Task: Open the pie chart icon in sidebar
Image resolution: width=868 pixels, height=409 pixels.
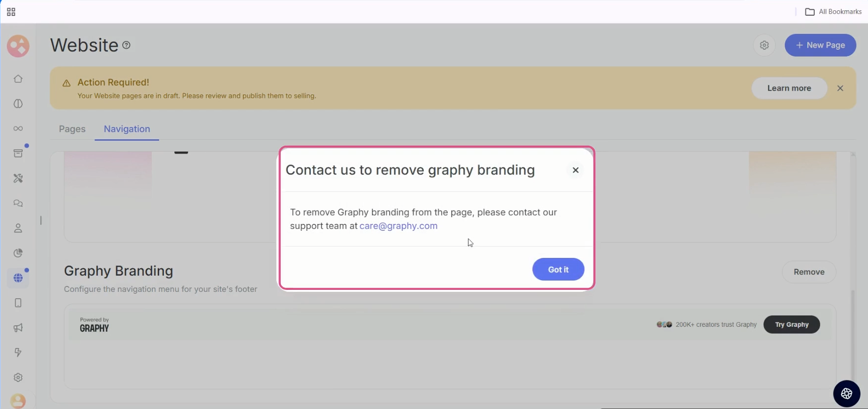Action: click(x=18, y=253)
